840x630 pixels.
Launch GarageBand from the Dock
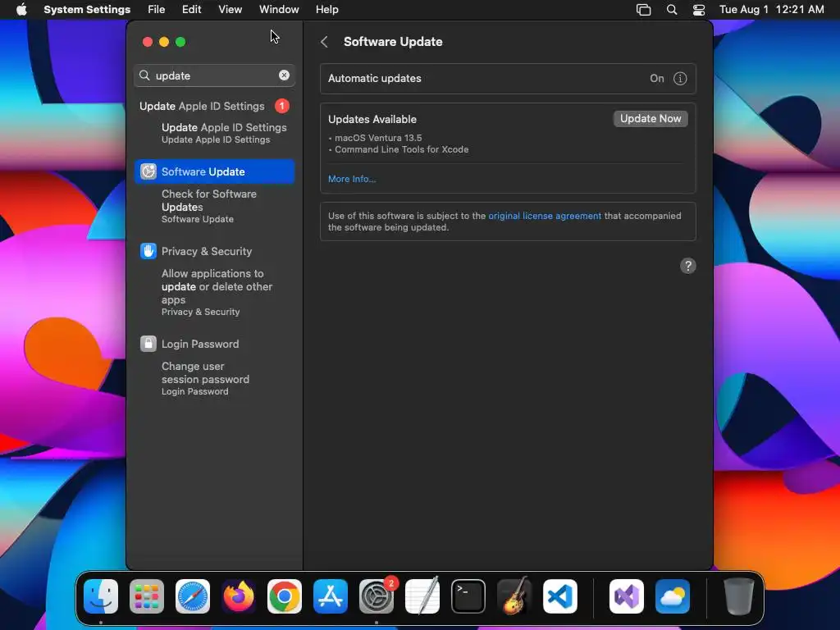click(514, 596)
